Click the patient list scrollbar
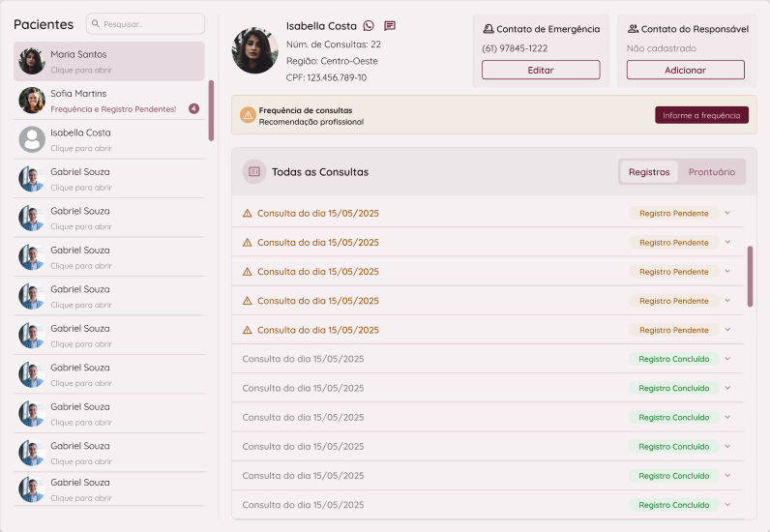Screen dimensions: 770x532 211,110
